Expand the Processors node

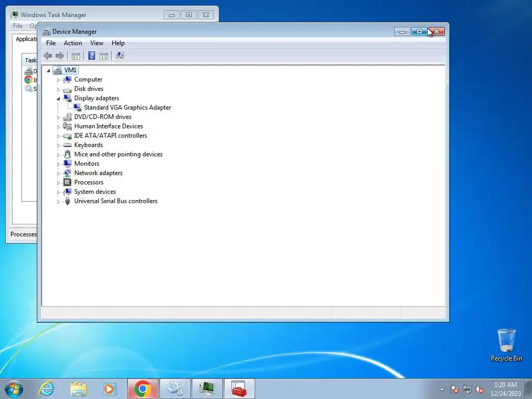(x=58, y=183)
